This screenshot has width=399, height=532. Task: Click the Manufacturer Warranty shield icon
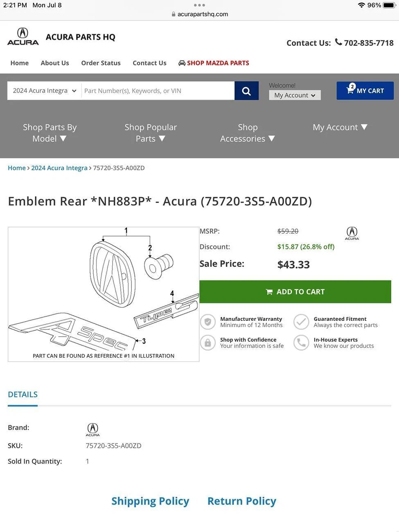(208, 322)
